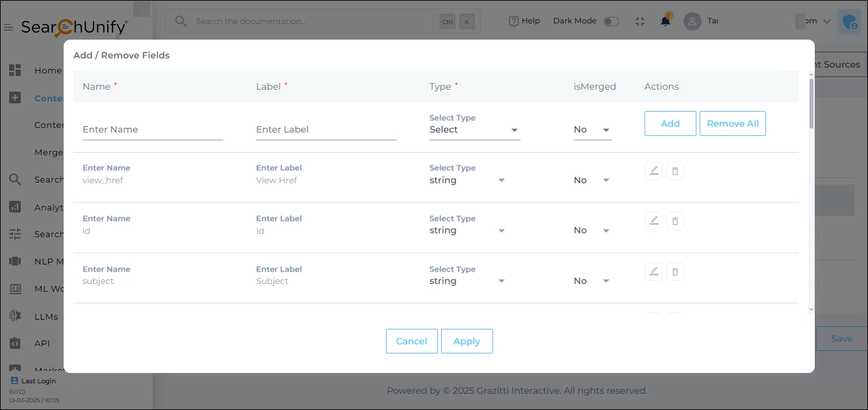The height and width of the screenshot is (410, 868).
Task: Click Apply to confirm field changes
Action: pyautogui.click(x=466, y=341)
